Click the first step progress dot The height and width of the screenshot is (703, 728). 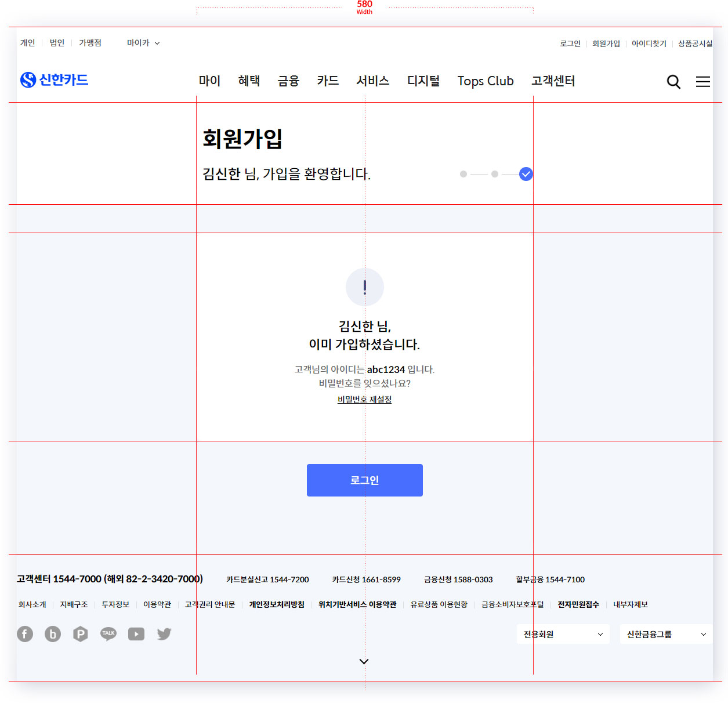[x=463, y=174]
